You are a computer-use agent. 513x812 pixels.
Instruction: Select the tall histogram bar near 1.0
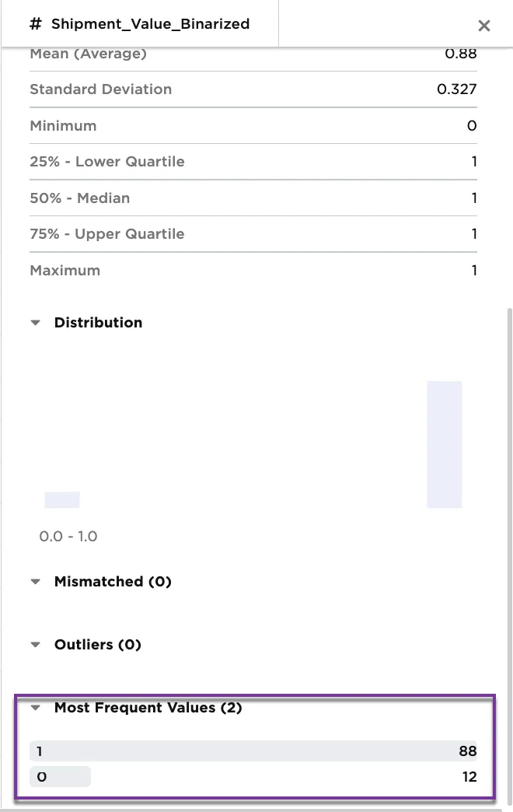click(x=444, y=443)
